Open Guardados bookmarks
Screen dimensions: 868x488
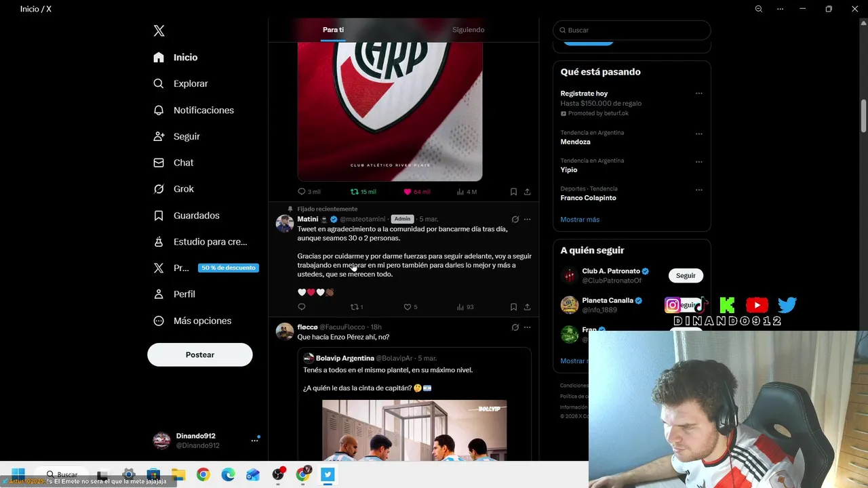pos(186,216)
